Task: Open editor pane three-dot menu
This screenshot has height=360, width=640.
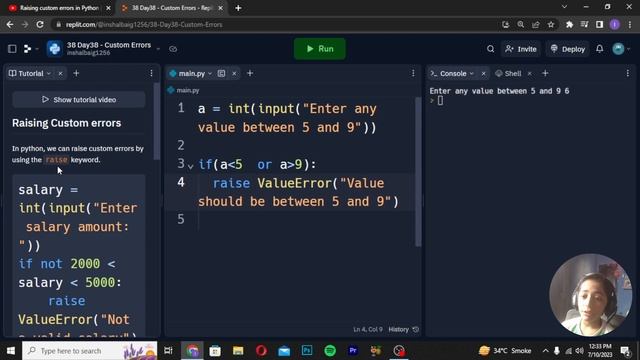Action: click(413, 73)
